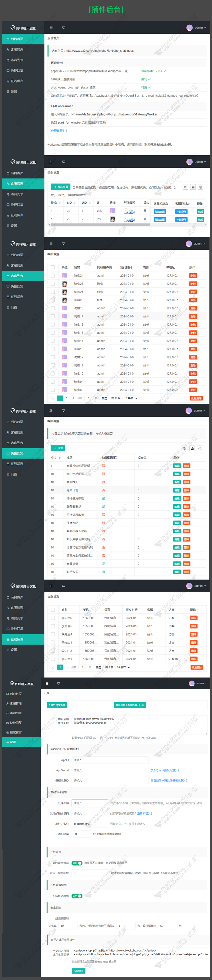Click export icon in 客服管理 table toolbar
212x980 pixels.
click(193, 187)
